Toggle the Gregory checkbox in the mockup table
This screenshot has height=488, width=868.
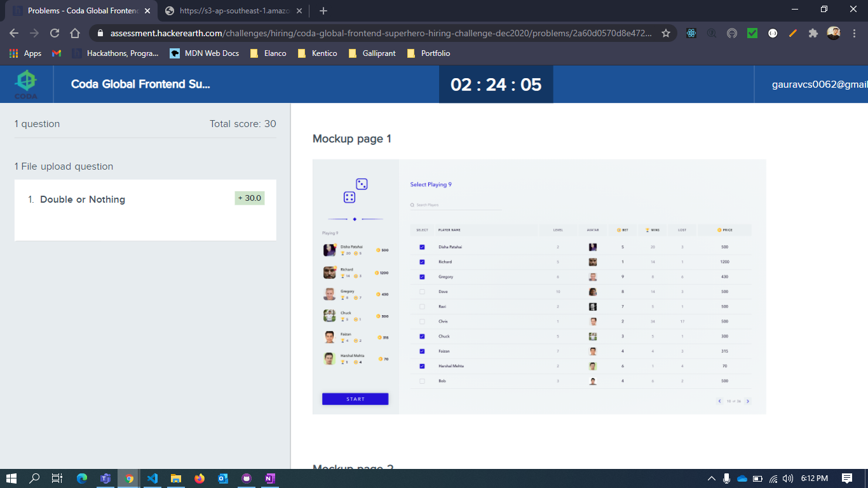422,277
